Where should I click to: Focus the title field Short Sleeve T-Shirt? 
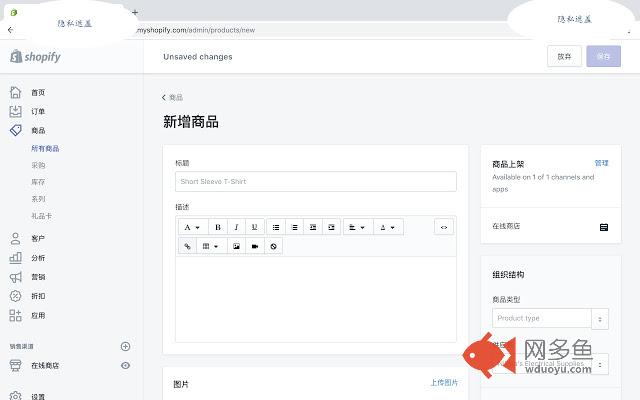tap(316, 182)
